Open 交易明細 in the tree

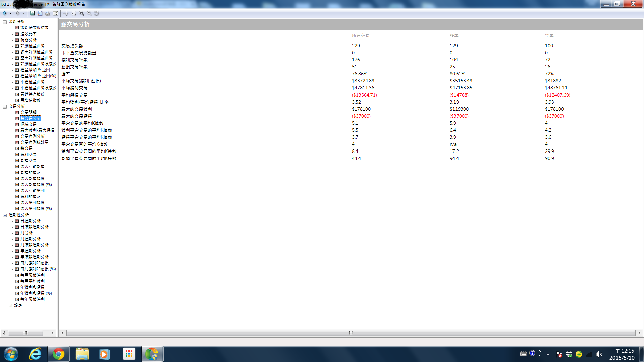tap(29, 112)
